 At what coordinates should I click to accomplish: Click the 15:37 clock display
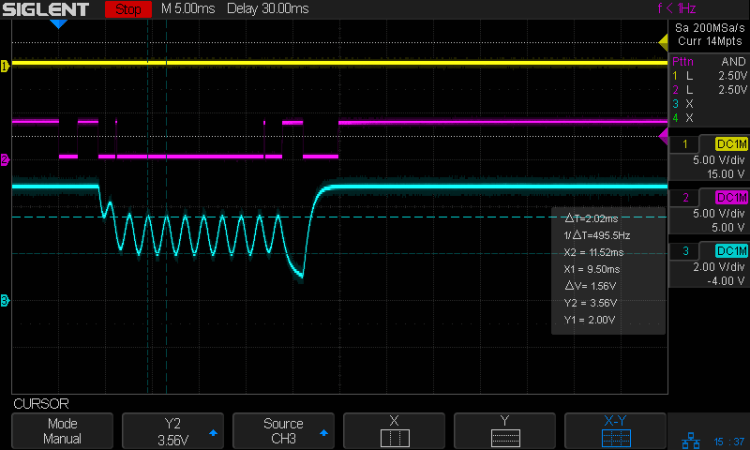click(x=729, y=441)
